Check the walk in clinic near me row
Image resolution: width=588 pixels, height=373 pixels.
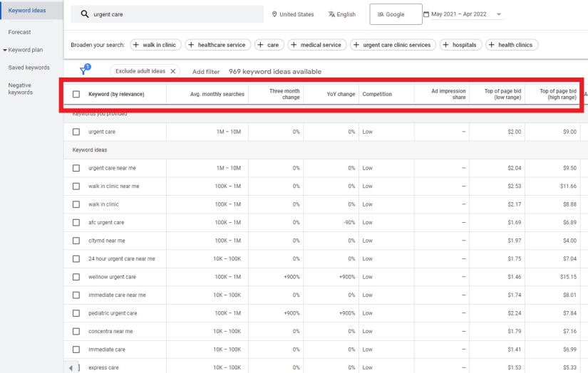click(76, 186)
